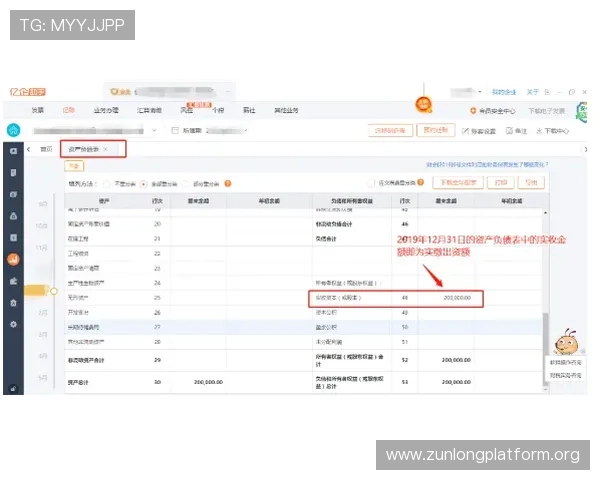Click 实收资本 amount 200,000.00 cell
Viewport: 600px width, 480px height.
[457, 297]
